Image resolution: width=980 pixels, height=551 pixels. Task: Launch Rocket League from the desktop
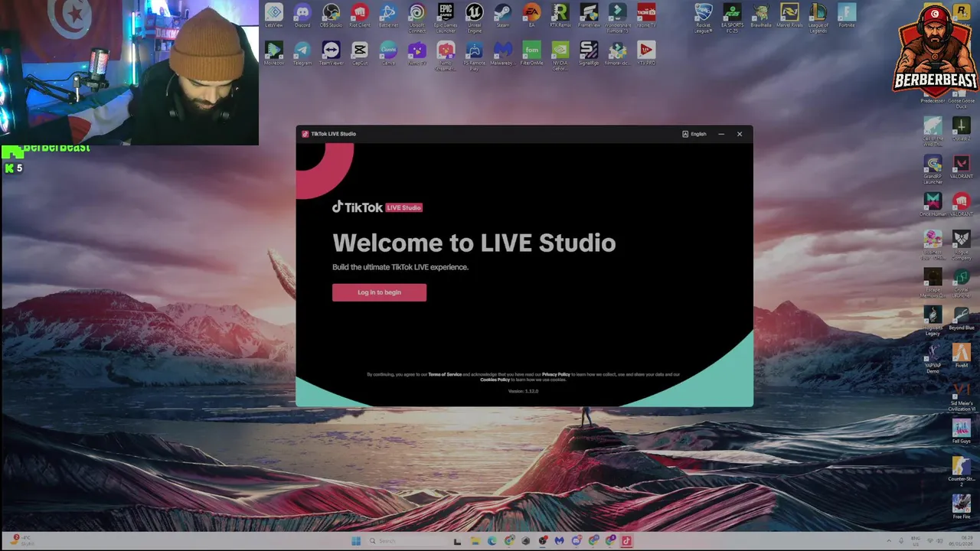coord(704,18)
